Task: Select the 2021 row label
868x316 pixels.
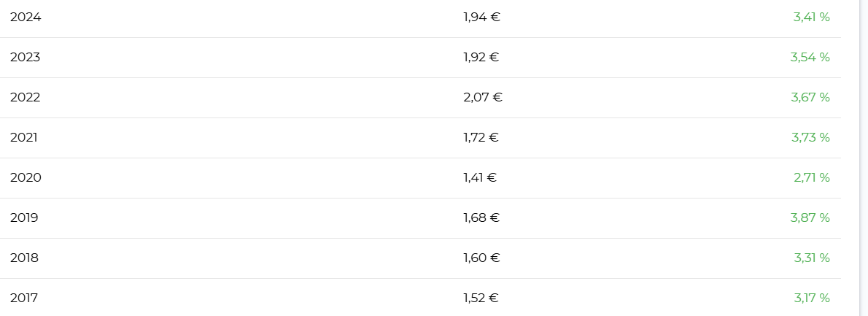Action: (24, 137)
